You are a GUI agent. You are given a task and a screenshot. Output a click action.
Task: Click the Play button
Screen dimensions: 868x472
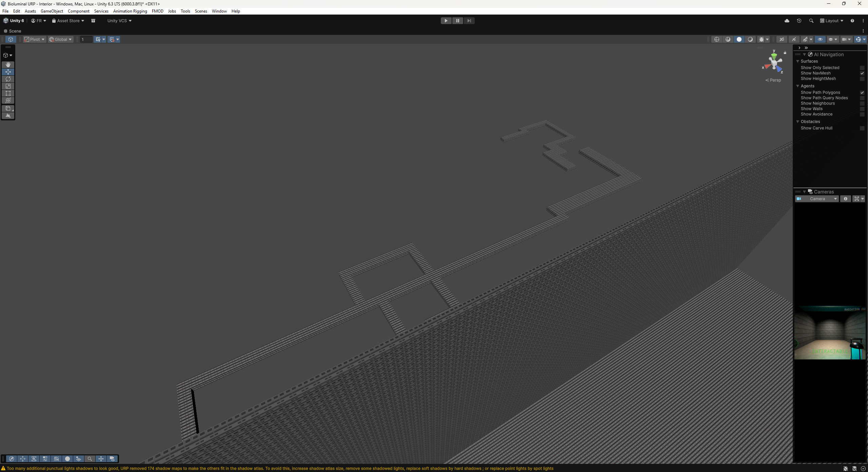coord(446,21)
